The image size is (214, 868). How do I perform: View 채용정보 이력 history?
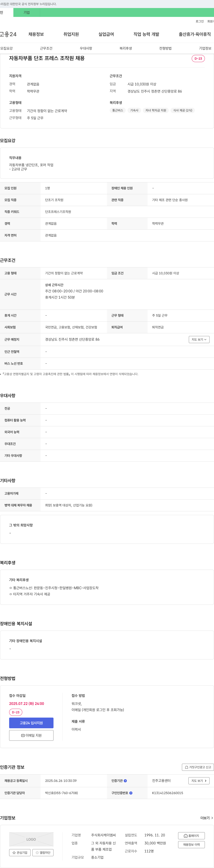coord(191,844)
